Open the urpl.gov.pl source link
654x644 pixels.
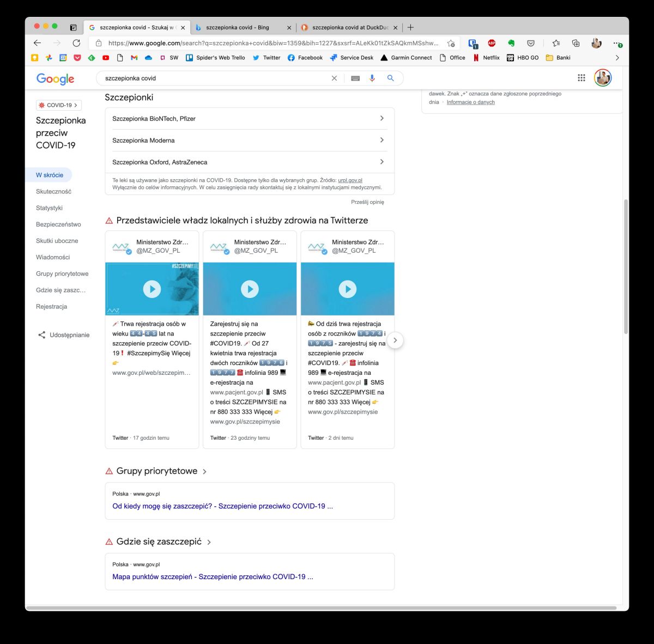pyautogui.click(x=350, y=180)
